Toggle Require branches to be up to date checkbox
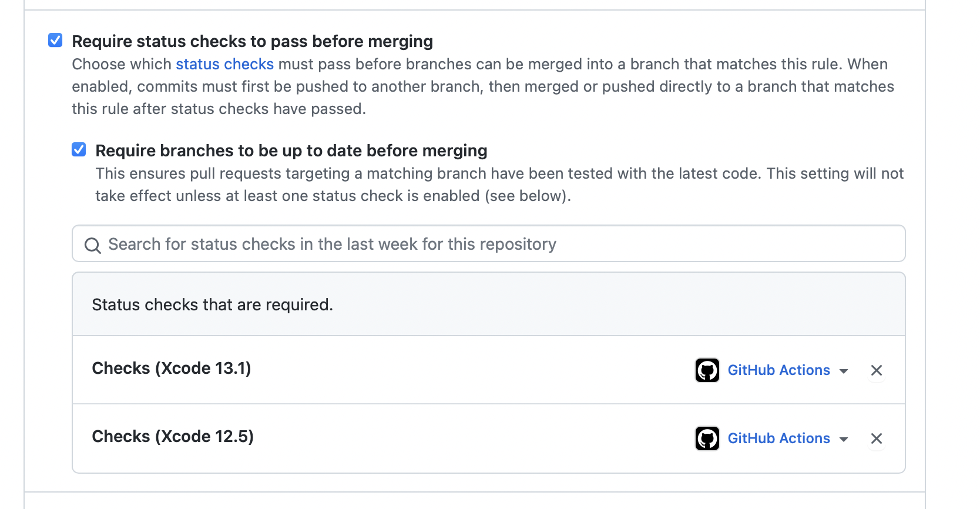 click(x=79, y=150)
